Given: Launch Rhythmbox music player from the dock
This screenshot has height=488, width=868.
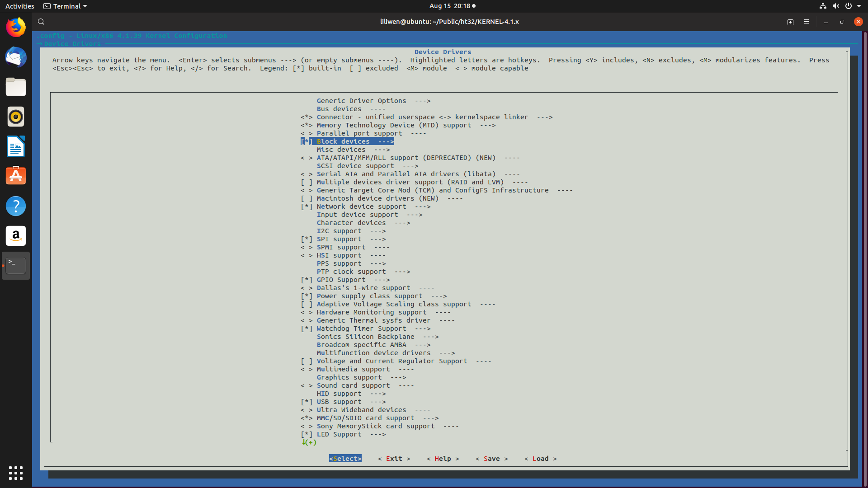Looking at the screenshot, I should pos(16,117).
